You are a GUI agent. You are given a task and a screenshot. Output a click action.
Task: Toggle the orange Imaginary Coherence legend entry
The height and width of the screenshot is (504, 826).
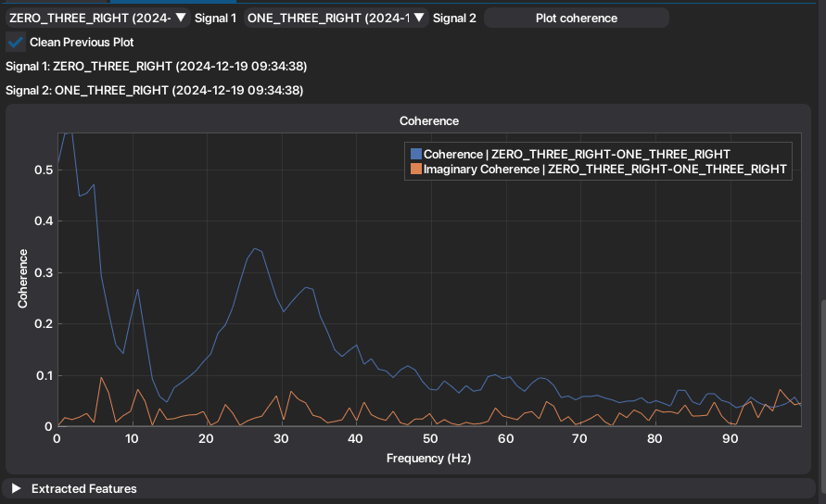pos(599,169)
